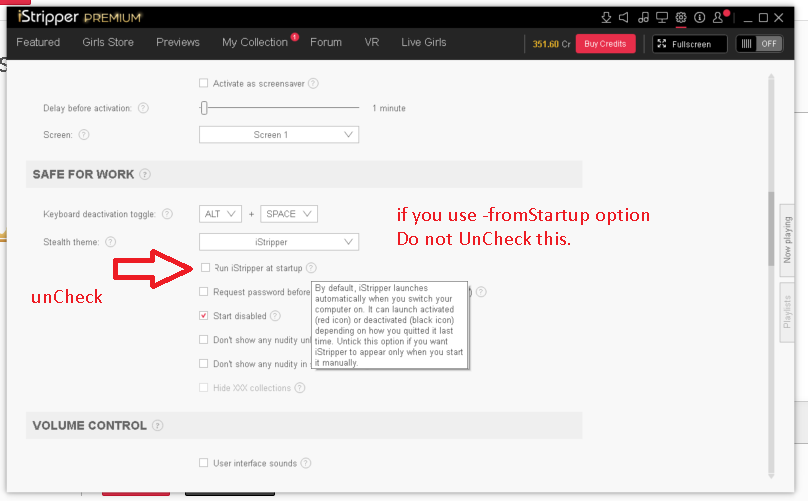Open the Playlists side panel
Viewport: 808px width, 501px height.
787,312
